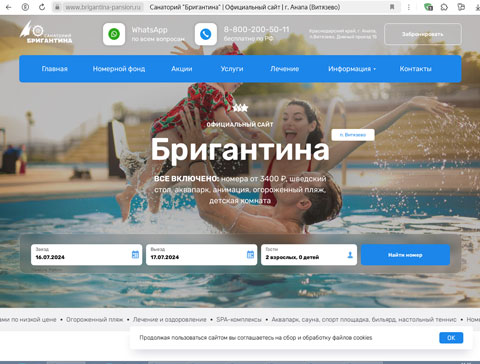Click the 'Бригантина' hero heading
This screenshot has height=364, width=480.
point(240,149)
